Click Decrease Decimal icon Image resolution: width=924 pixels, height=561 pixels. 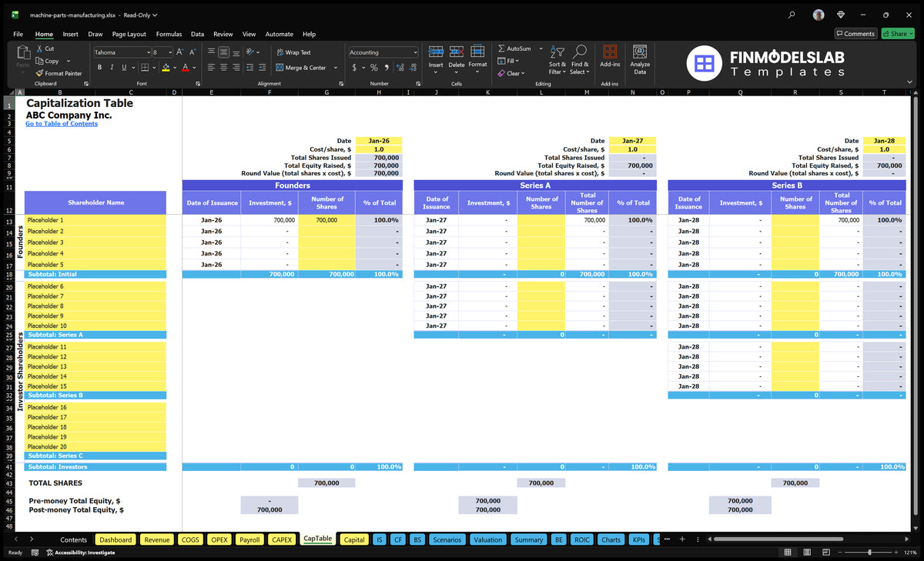click(x=412, y=68)
